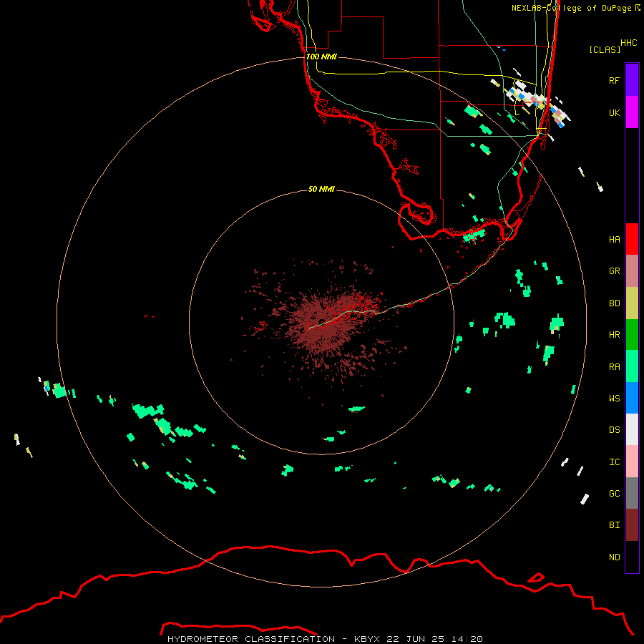
Task: Click the UK magenta legend swatch
Action: pos(632,112)
